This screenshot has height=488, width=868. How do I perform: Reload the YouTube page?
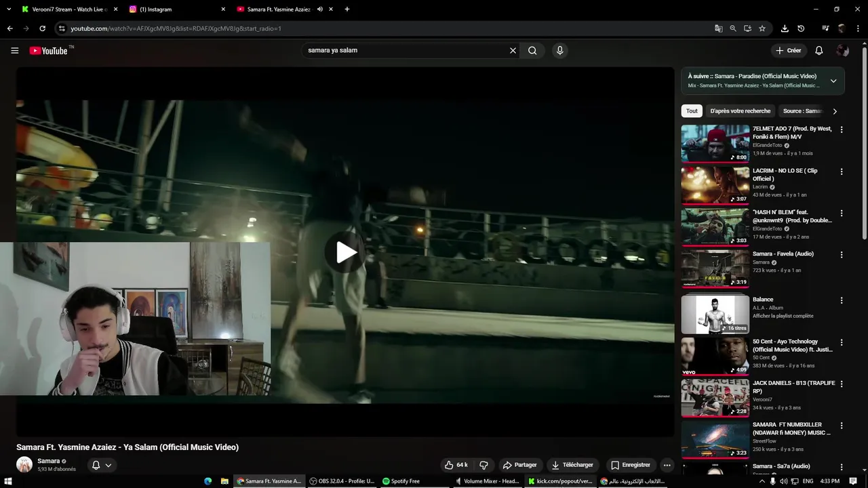pyautogui.click(x=42, y=28)
